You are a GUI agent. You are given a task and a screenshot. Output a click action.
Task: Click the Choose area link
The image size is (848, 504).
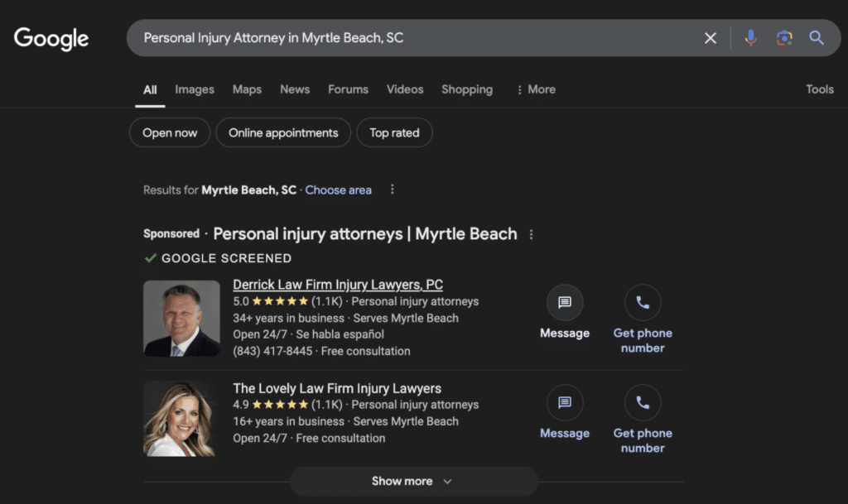tap(339, 190)
